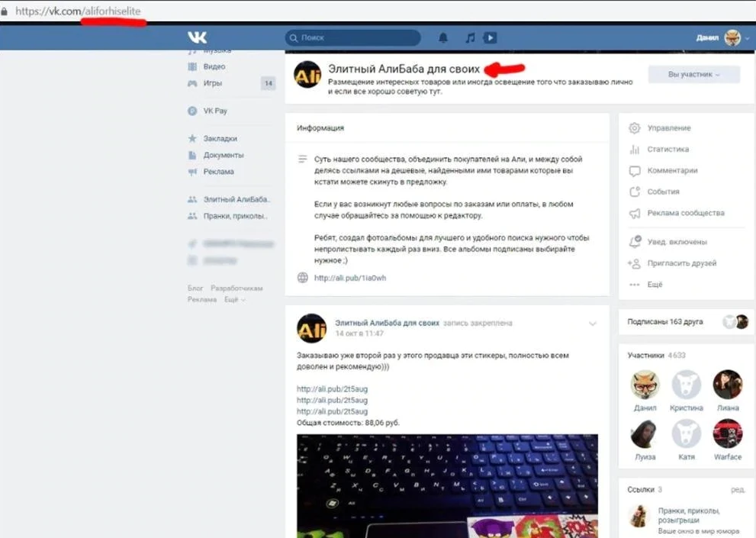The image size is (756, 538).
Task: Open the music note icon in header
Action: point(470,37)
